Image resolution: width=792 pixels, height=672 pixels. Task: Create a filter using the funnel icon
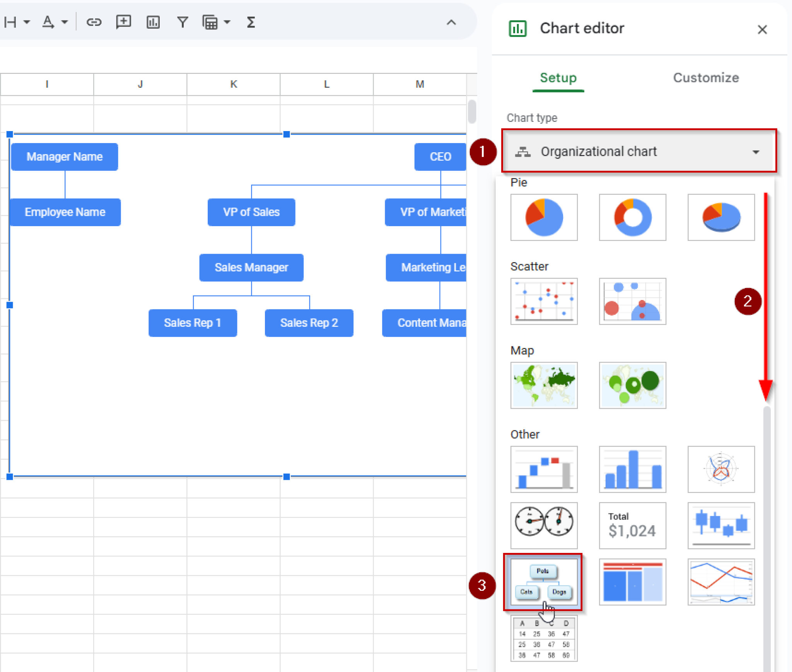pos(183,22)
